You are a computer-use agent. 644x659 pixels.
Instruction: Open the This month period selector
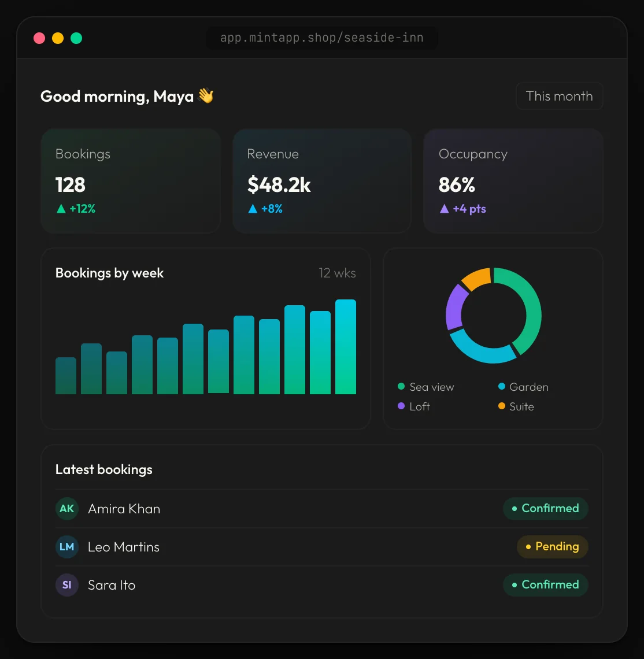[559, 96]
